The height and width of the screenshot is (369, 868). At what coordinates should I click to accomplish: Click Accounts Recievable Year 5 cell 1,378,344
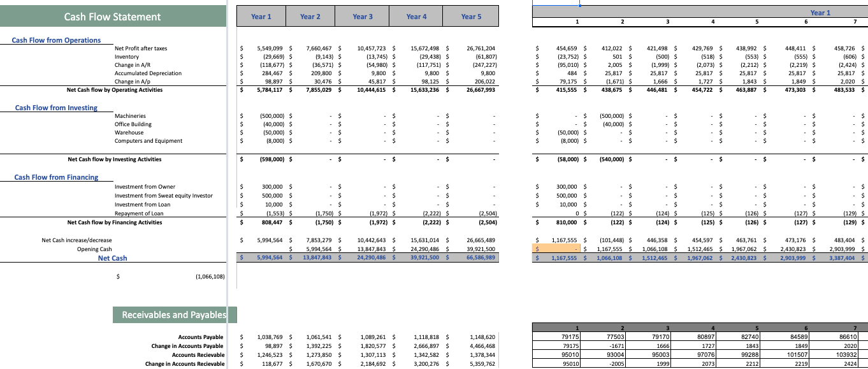tap(482, 355)
